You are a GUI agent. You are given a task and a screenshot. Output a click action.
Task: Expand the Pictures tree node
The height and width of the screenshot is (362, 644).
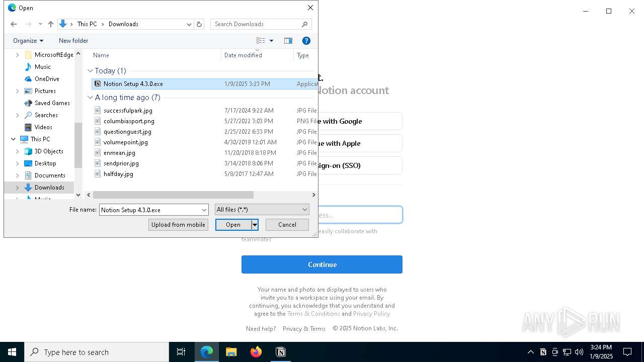click(18, 91)
